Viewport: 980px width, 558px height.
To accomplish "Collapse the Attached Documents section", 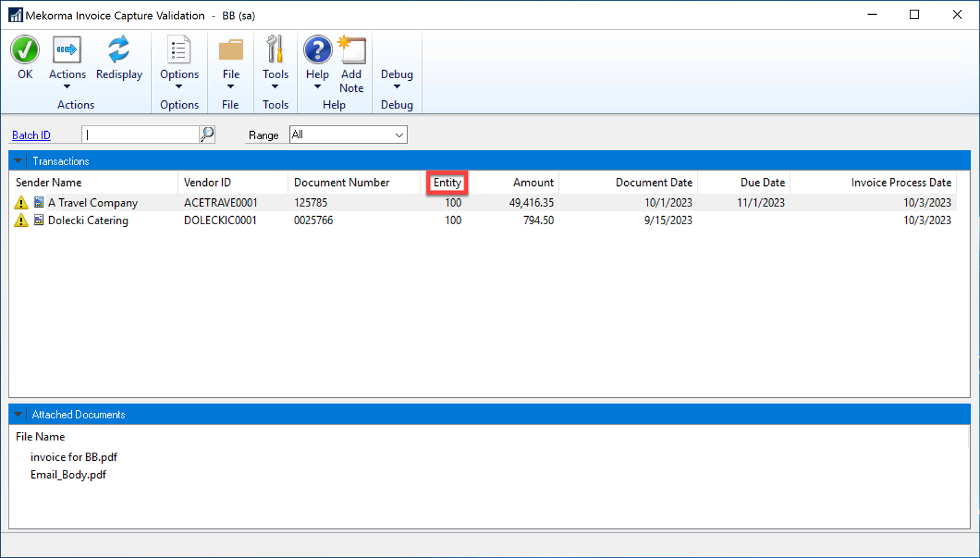I will [x=18, y=414].
